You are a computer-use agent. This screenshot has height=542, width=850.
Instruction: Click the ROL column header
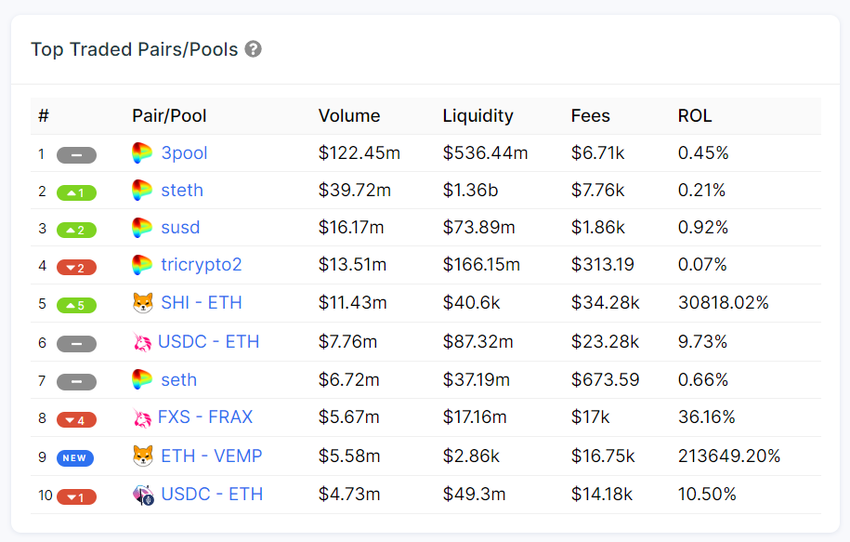click(695, 116)
